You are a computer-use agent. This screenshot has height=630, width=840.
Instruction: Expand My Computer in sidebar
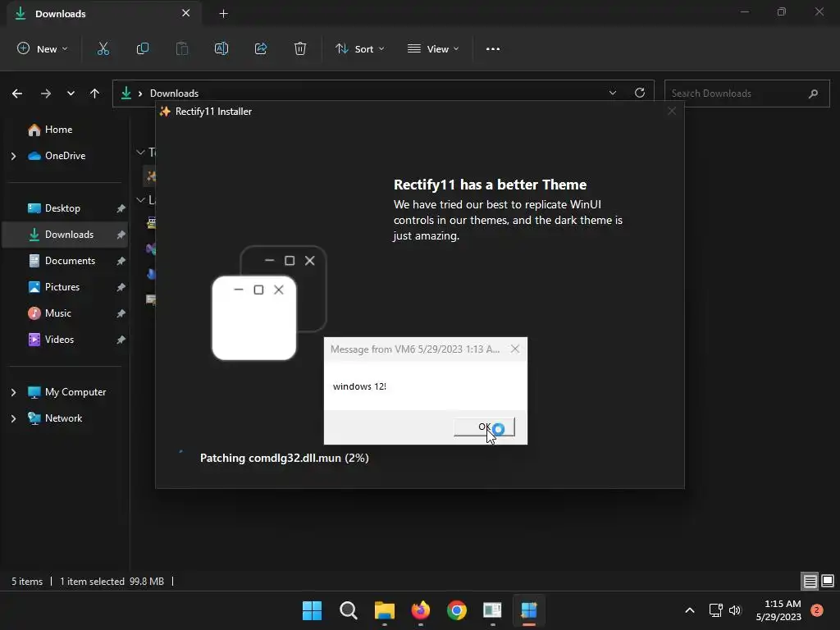click(x=13, y=392)
